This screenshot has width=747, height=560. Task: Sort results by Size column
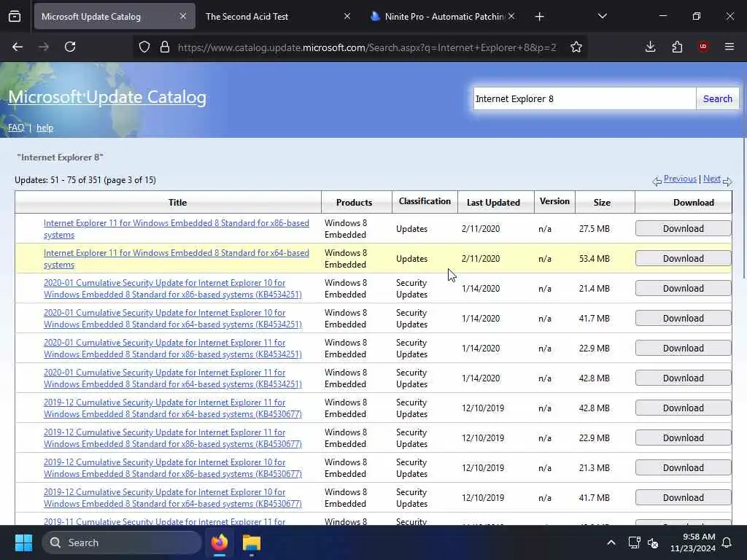click(602, 203)
